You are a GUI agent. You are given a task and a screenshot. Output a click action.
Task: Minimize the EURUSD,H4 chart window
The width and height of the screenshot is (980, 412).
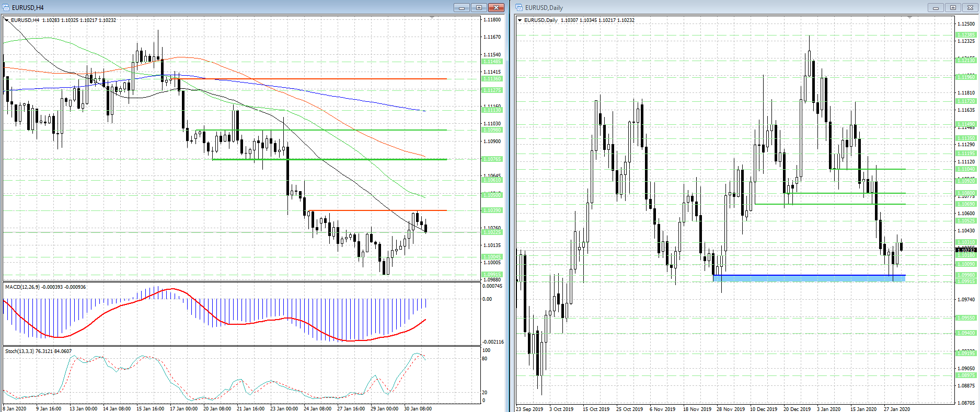pos(462,7)
